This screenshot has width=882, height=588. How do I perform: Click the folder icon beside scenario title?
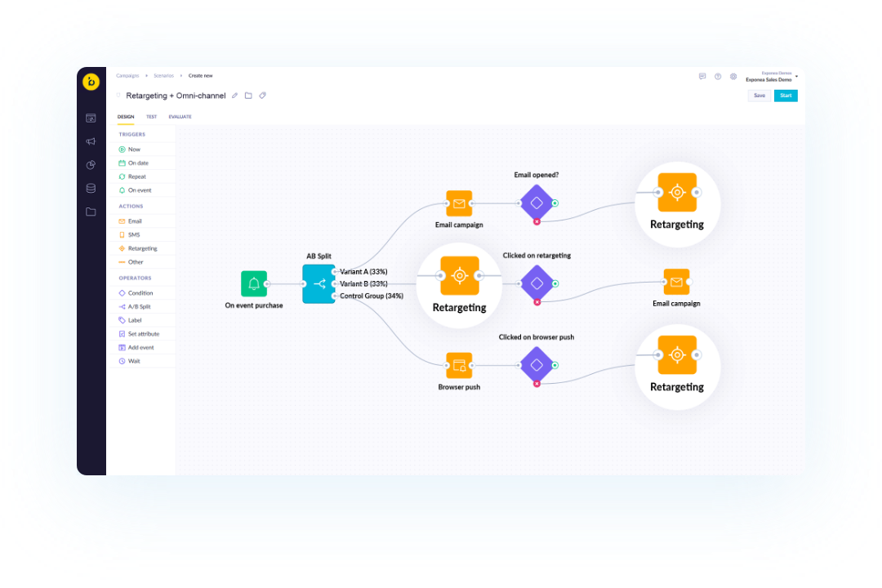(248, 96)
